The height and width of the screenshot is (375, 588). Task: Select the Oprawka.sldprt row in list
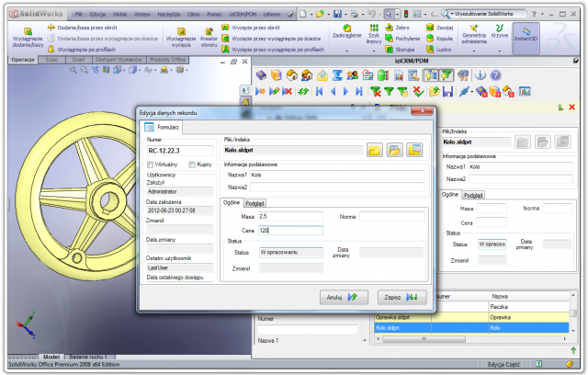(471, 317)
